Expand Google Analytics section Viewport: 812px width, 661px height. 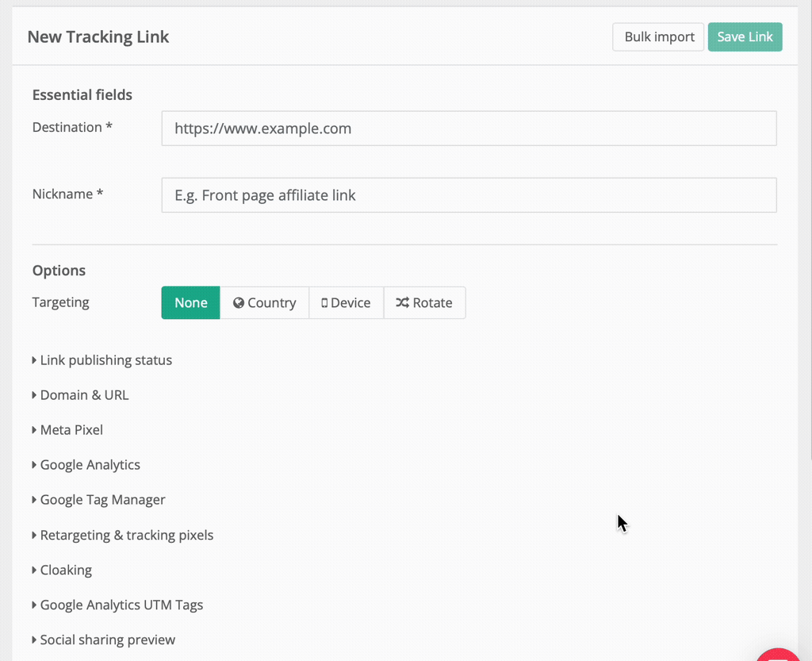pos(90,465)
